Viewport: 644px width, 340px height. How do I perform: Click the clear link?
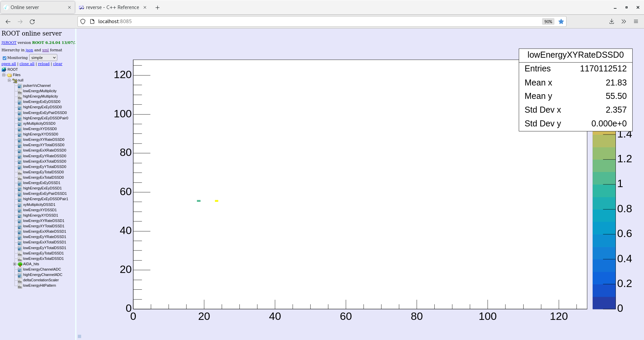[58, 64]
